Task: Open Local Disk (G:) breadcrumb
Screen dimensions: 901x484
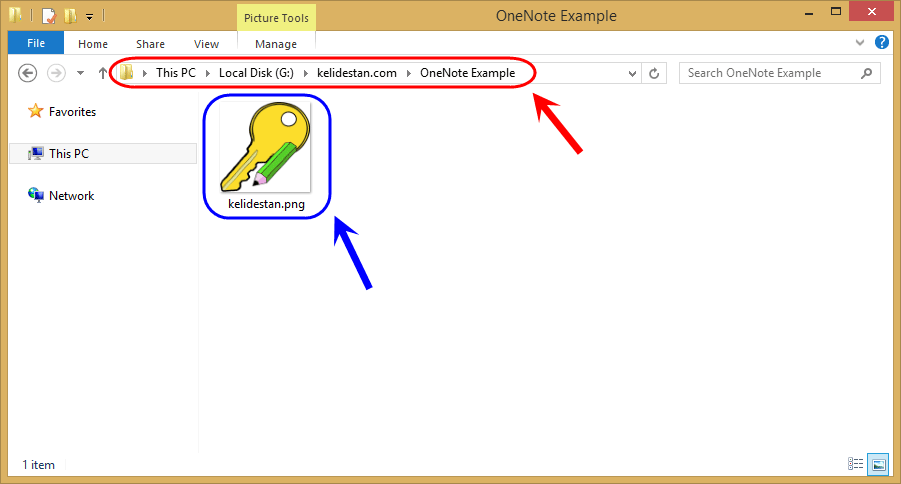Action: 256,73
